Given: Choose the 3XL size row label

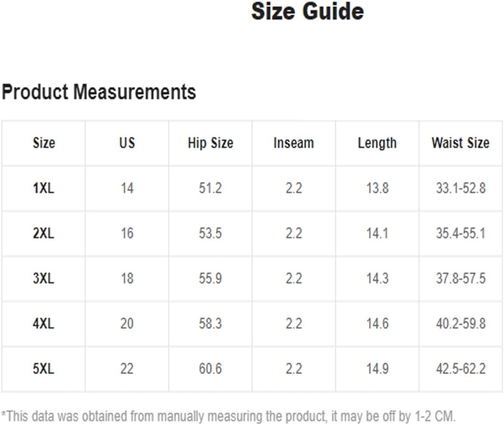Looking at the screenshot, I should [x=44, y=279].
